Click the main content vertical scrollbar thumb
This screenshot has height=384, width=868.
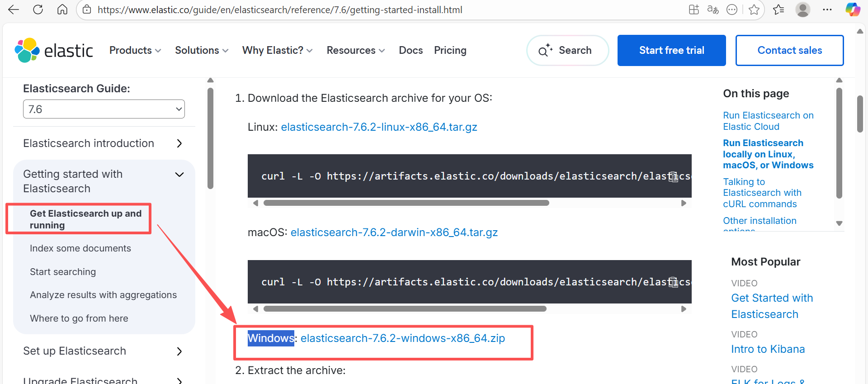[210, 138]
